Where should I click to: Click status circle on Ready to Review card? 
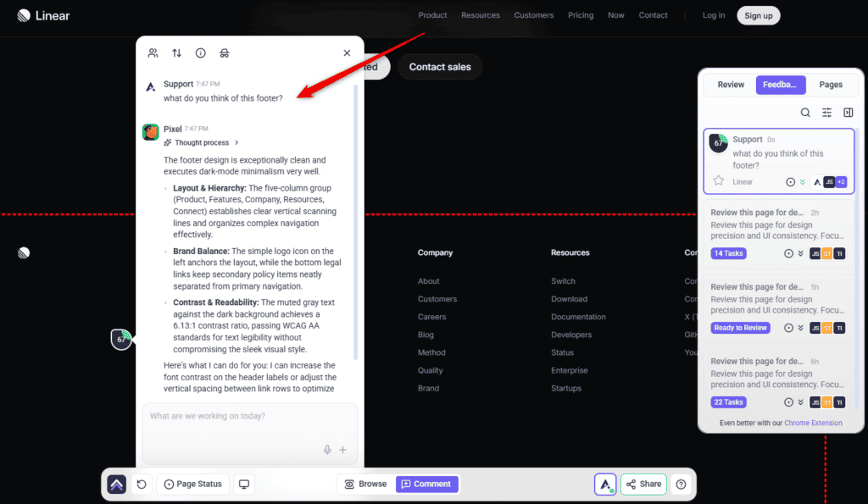(x=789, y=328)
